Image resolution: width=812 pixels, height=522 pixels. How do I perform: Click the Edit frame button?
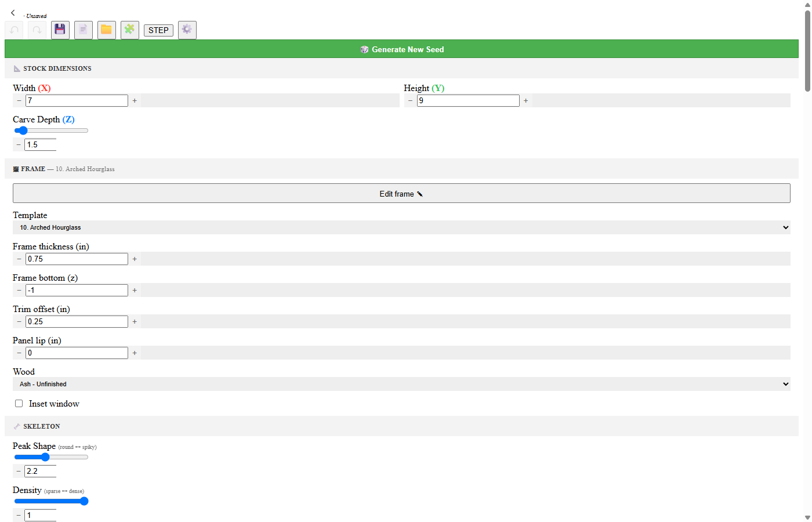click(401, 193)
